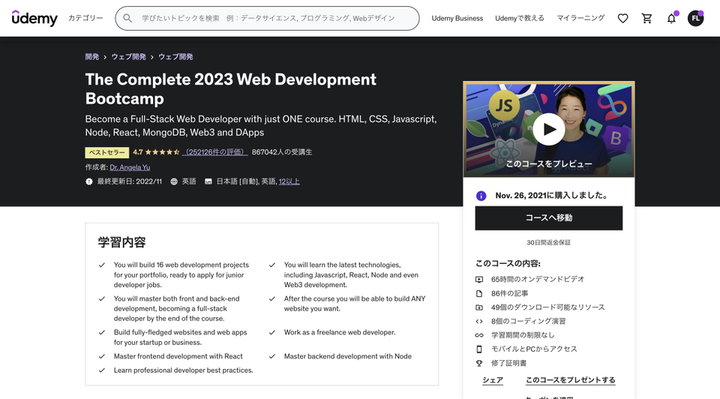Click the search magnifier icon
Screen dimensions: 720x399
pyautogui.click(x=127, y=18)
